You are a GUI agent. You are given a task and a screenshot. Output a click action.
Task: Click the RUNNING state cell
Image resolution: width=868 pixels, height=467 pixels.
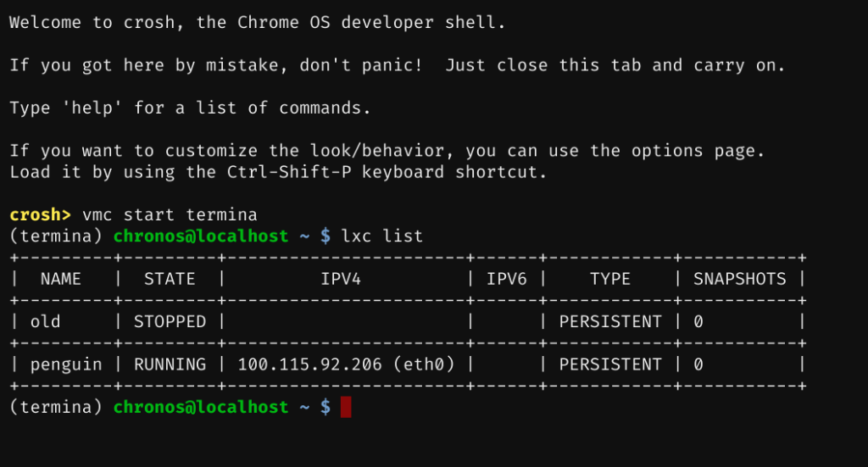pos(170,364)
